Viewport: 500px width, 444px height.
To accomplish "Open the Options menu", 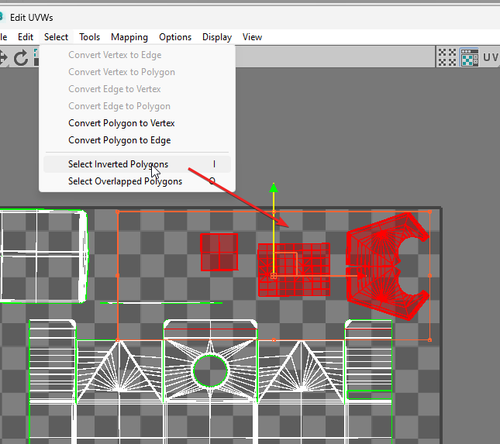I will [175, 37].
